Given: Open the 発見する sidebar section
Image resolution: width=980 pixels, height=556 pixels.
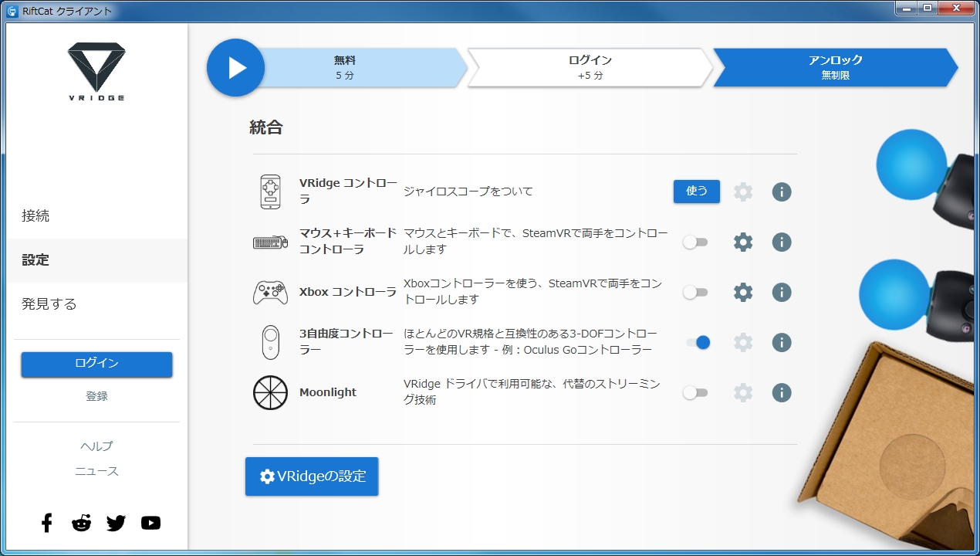Looking at the screenshot, I should (96, 304).
